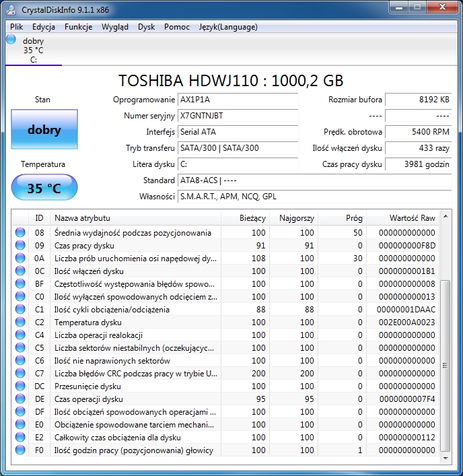Minimize the CrystalDiskInfo window
This screenshot has height=476, width=463.
(398, 7)
